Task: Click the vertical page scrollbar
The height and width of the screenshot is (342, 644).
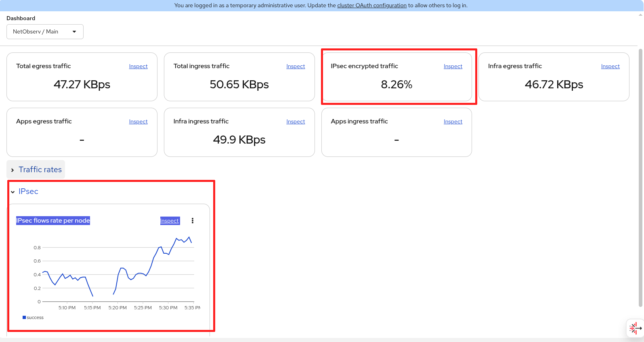Action: [640, 177]
